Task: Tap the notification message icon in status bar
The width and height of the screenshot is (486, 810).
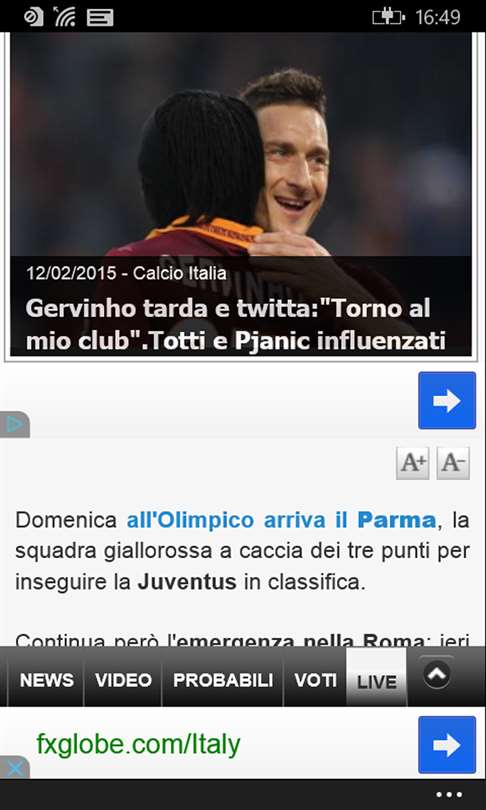Action: [100, 18]
